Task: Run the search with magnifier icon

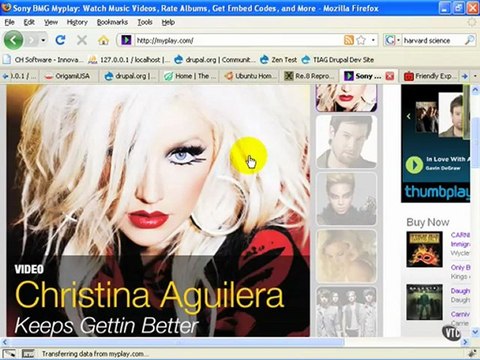Action: tap(470, 40)
